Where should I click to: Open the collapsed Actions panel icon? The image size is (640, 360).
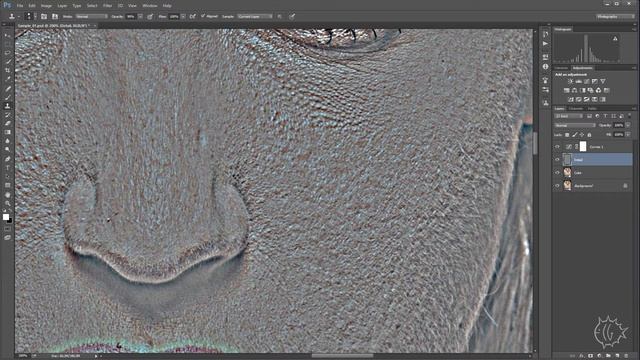click(546, 44)
